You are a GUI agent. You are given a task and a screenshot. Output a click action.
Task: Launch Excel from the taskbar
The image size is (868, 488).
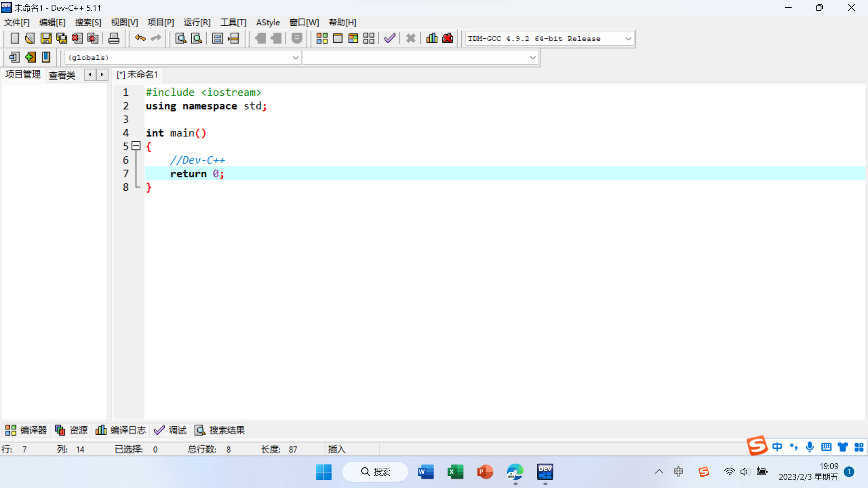coord(455,472)
